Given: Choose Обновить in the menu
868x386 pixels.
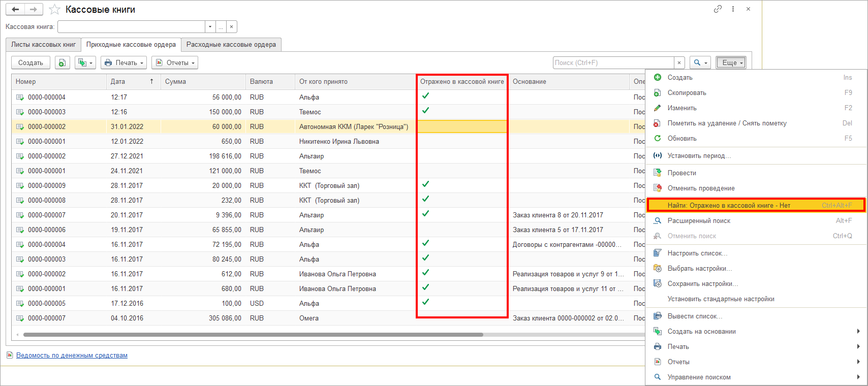Looking at the screenshot, I should coord(756,138).
